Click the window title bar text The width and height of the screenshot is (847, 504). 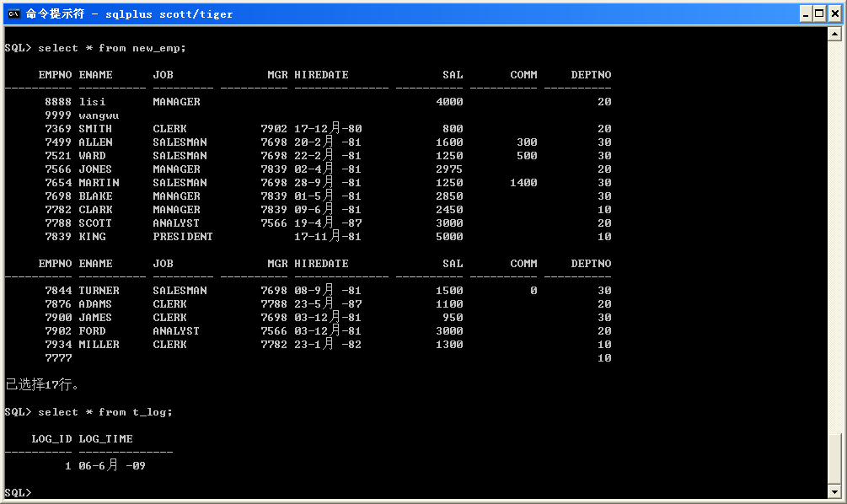[129, 13]
